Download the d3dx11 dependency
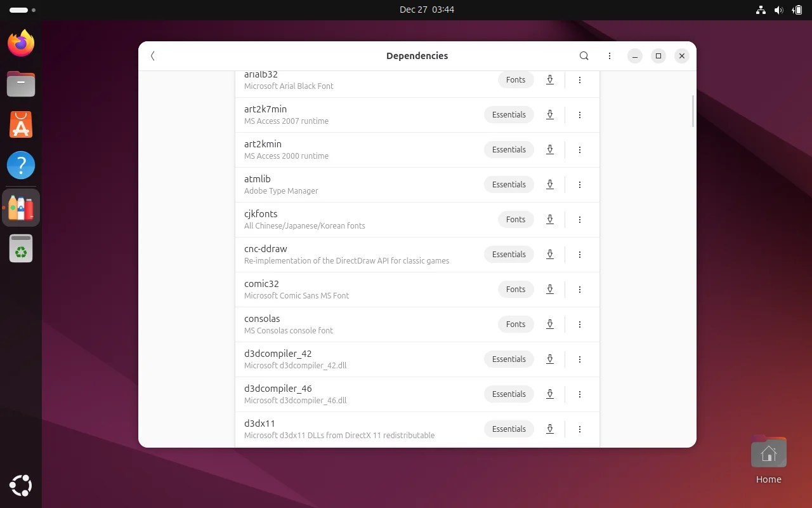This screenshot has width=812, height=508. click(550, 429)
